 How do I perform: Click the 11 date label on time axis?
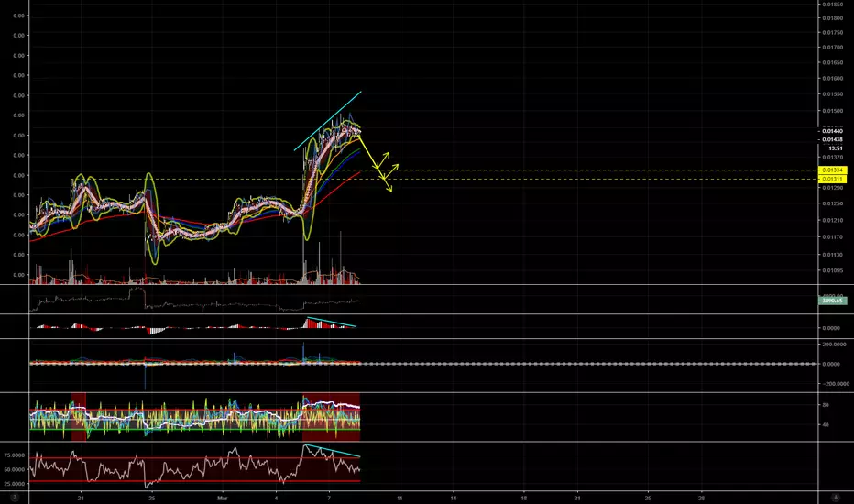400,498
